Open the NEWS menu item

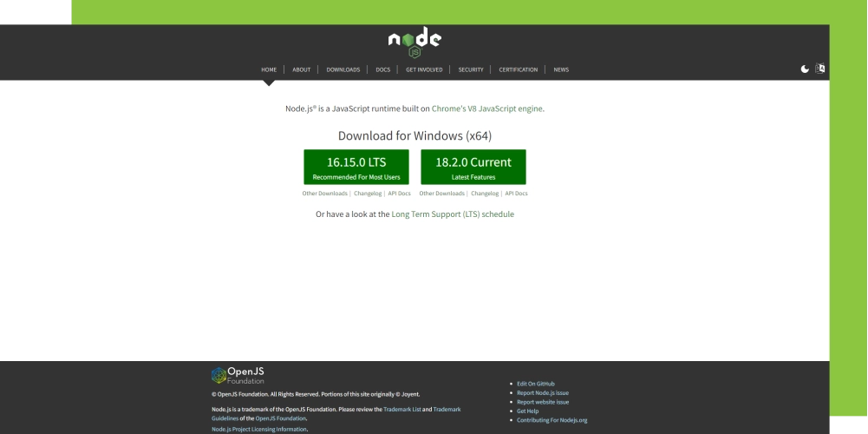coord(561,69)
